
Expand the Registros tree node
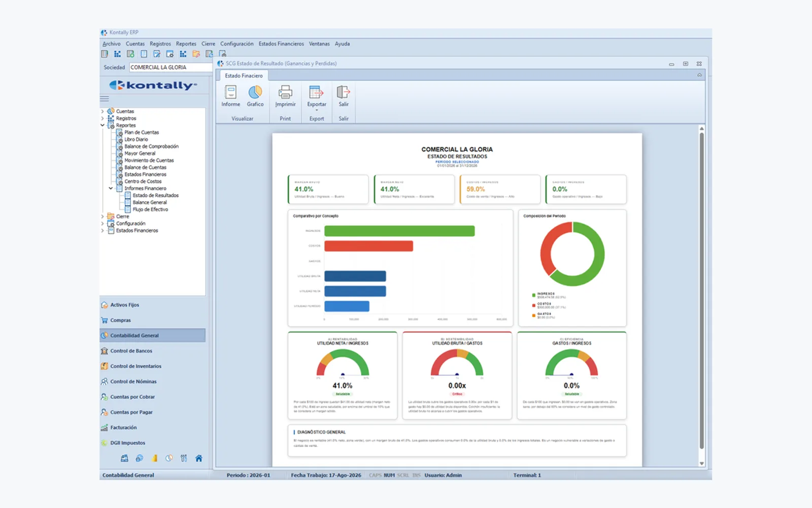pyautogui.click(x=103, y=118)
